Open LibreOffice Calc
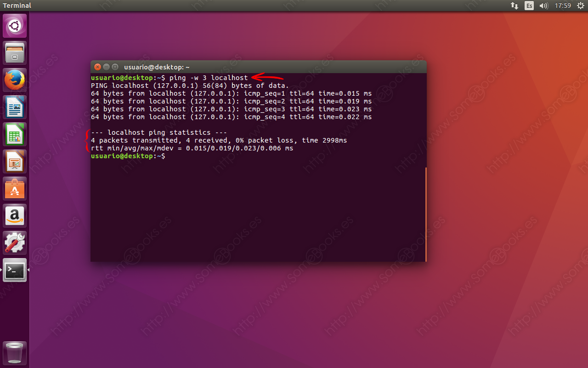 click(14, 134)
